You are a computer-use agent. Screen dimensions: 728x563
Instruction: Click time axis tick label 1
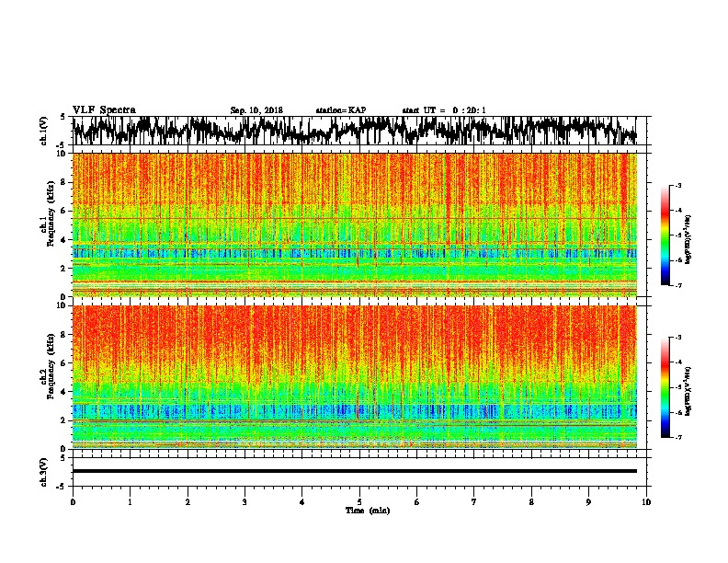(x=130, y=502)
